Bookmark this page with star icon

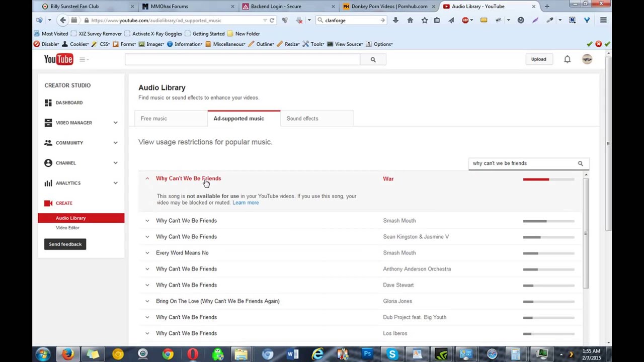(424, 20)
